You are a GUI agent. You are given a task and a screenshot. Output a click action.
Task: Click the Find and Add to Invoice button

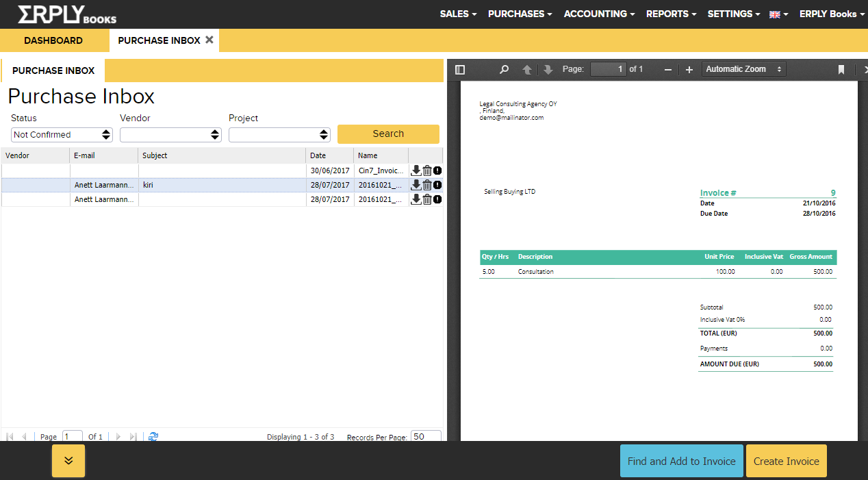[x=681, y=461]
